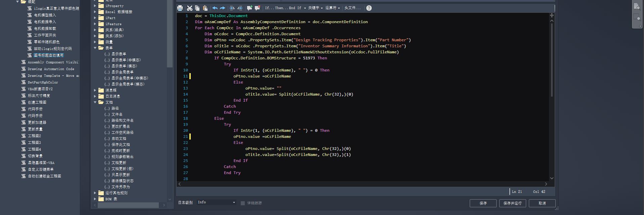Decrease indent of the selected code lines
Screen dimensions: 644x215
(240, 8)
